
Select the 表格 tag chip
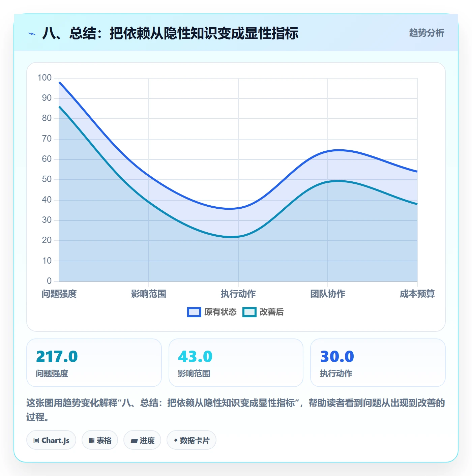(x=100, y=440)
